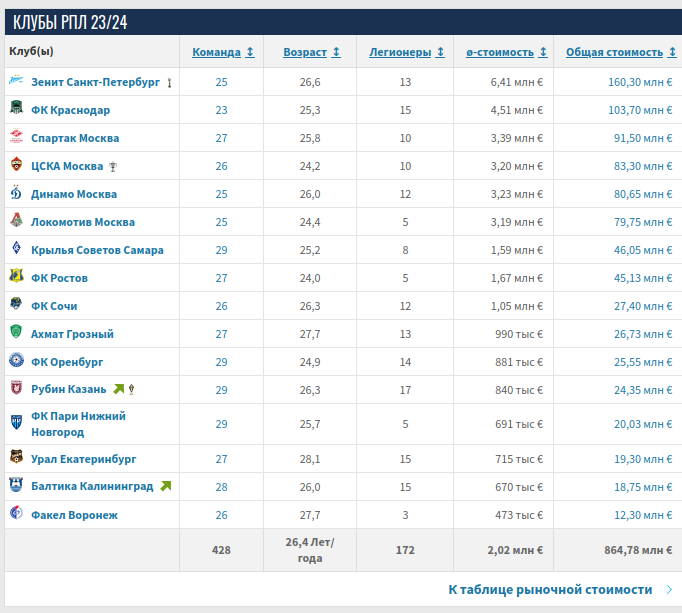Click Krasnodar total value 103,70 млн €
This screenshot has width=682, height=613.
[x=640, y=110]
